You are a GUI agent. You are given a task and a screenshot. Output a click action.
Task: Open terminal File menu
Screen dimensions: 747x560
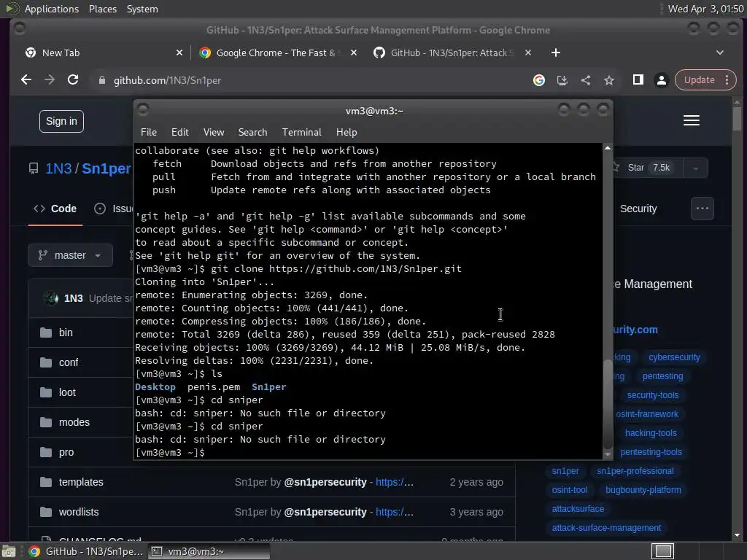[149, 133]
